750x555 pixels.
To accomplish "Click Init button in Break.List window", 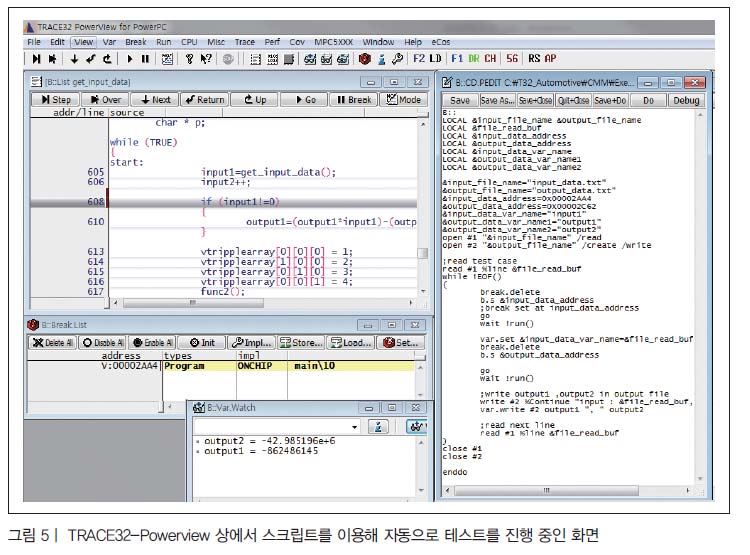I will (202, 343).
